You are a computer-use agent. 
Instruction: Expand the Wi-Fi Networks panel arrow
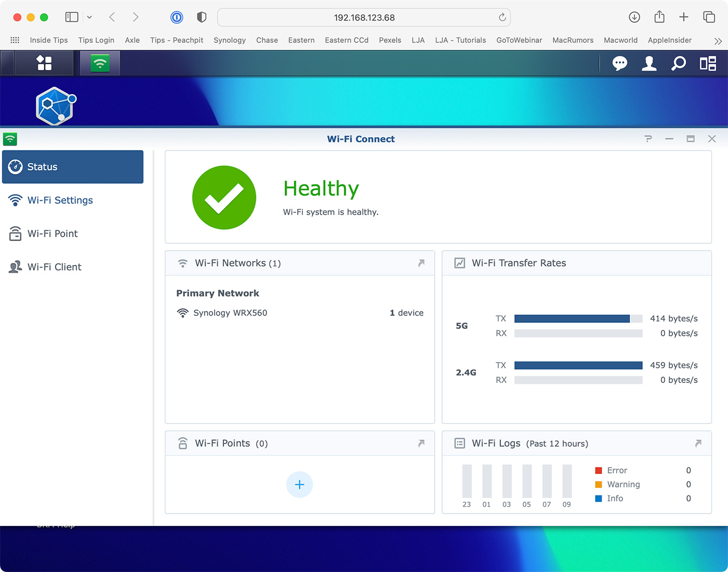(421, 263)
